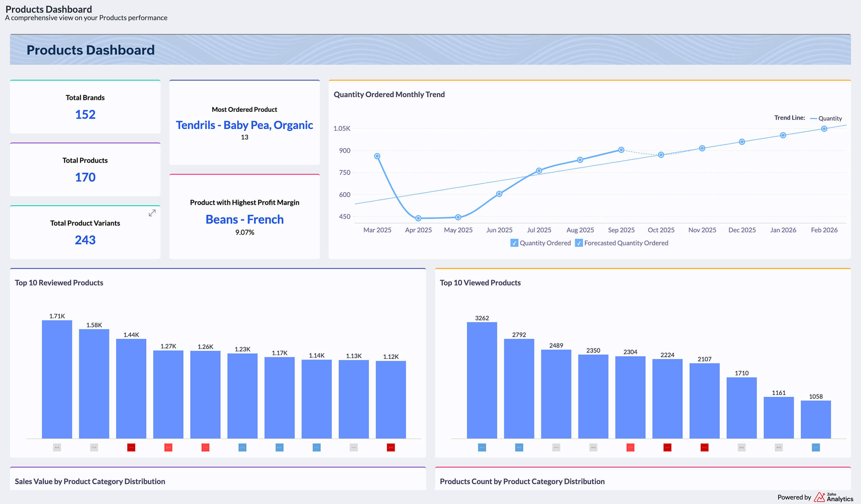Select the Sep 2025 data point marker
Screen dimensions: 861x504
tap(621, 150)
